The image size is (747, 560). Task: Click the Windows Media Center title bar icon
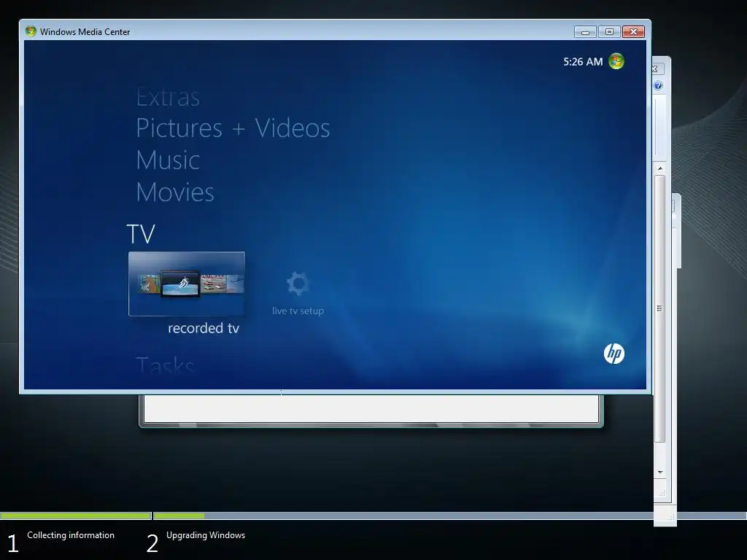pos(31,31)
